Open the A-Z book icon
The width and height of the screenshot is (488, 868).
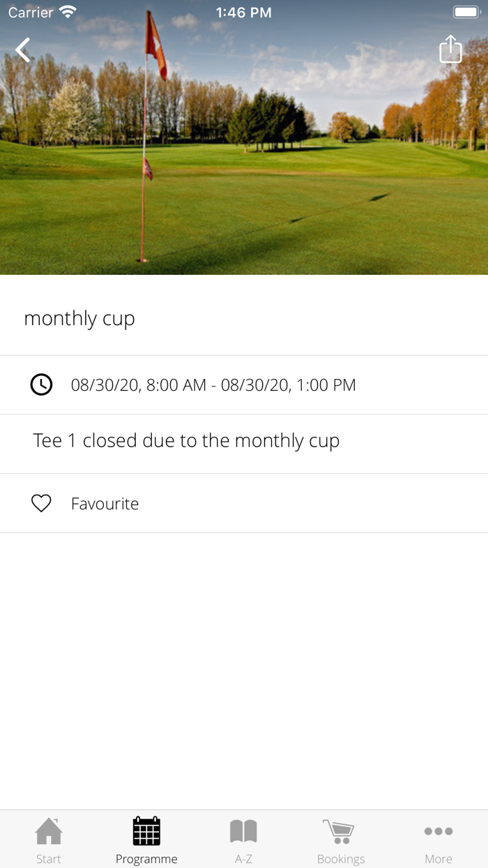[243, 831]
